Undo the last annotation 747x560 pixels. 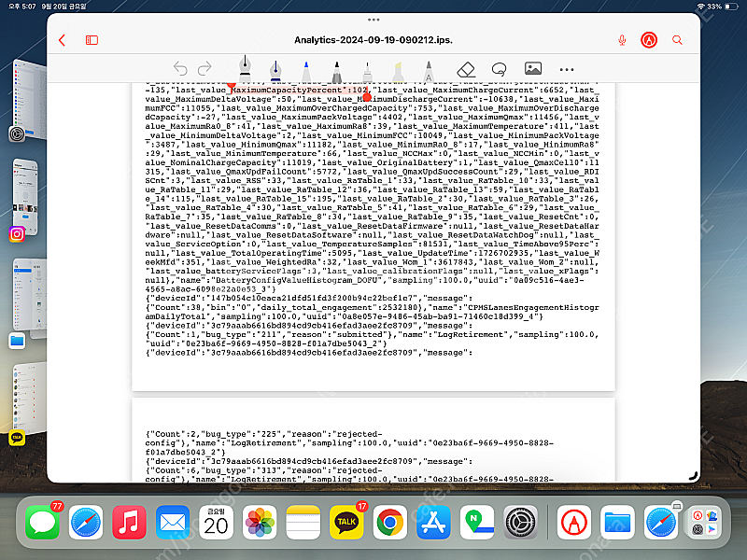pyautogui.click(x=180, y=69)
